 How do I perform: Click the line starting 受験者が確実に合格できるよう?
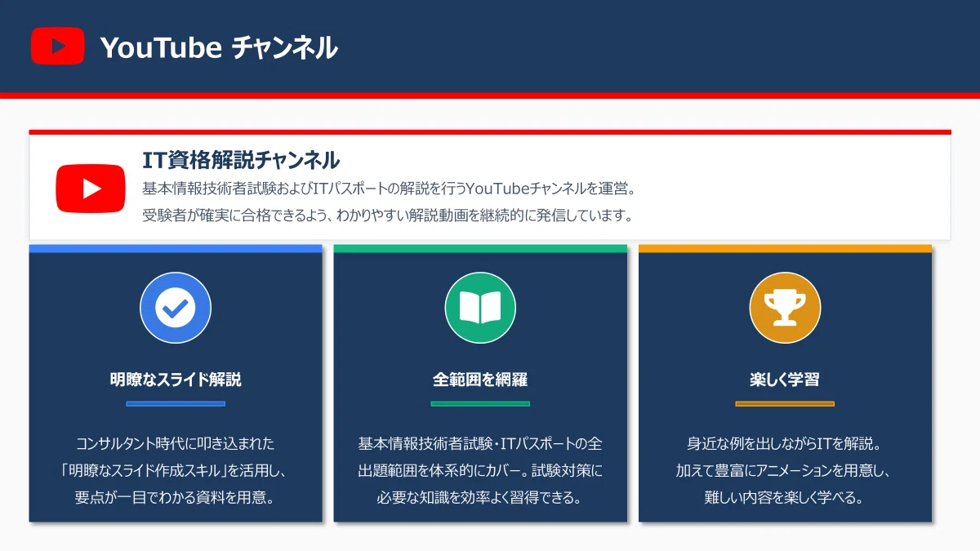(388, 216)
